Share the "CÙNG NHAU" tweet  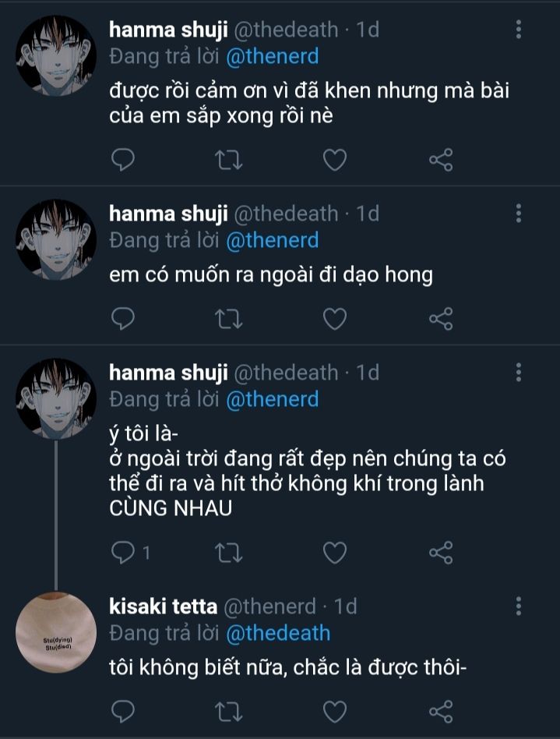(441, 553)
